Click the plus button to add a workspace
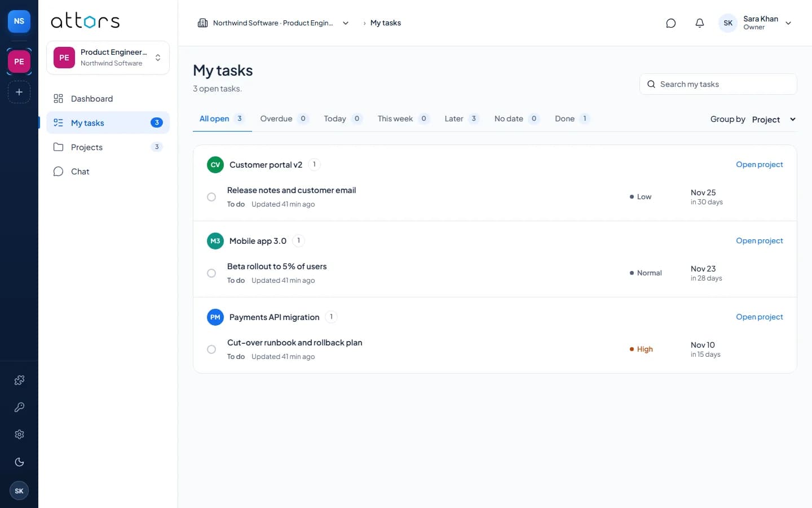The image size is (812, 508). (x=19, y=92)
